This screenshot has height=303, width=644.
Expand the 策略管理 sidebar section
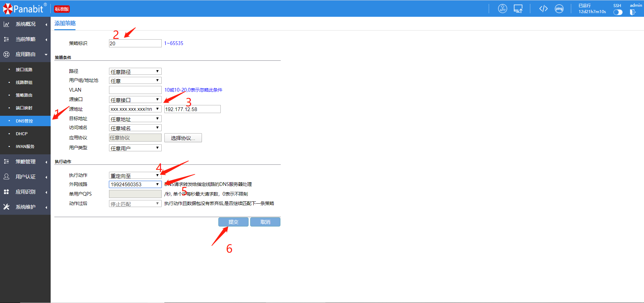(25, 162)
